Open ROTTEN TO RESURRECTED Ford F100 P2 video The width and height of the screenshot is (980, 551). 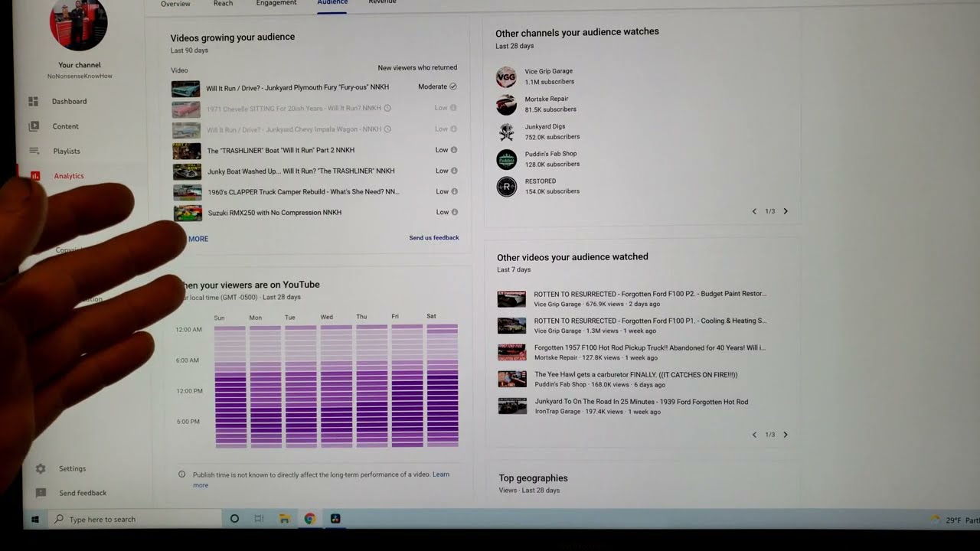tap(650, 294)
